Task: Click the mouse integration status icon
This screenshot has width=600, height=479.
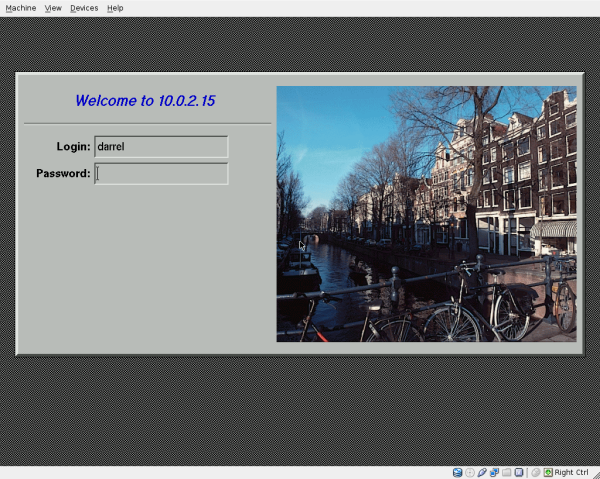Action: [x=536, y=472]
